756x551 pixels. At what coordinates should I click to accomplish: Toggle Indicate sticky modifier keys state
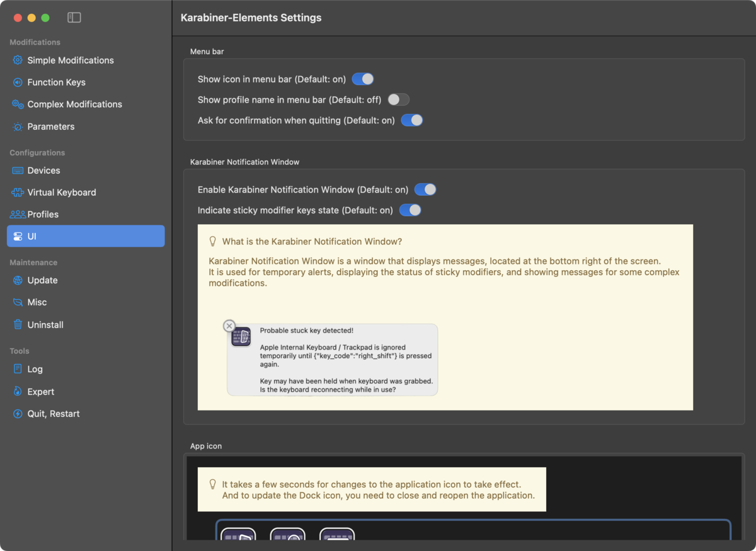pyautogui.click(x=410, y=210)
